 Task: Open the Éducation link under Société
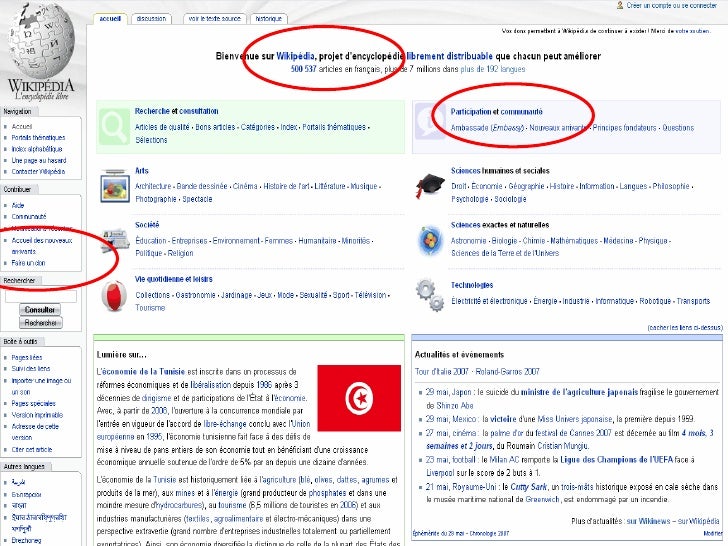tap(150, 240)
